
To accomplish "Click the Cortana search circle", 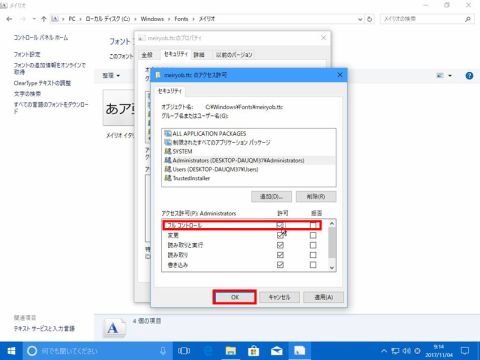I will point(32,351).
